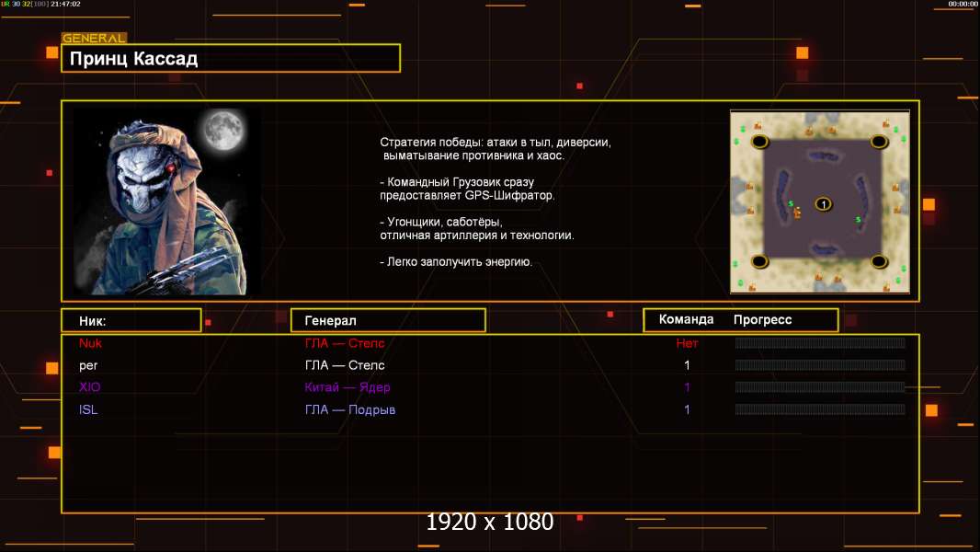The height and width of the screenshot is (552, 980).
Task: Click the green unit marker beside the orange unit on minimap
Action: tap(791, 204)
